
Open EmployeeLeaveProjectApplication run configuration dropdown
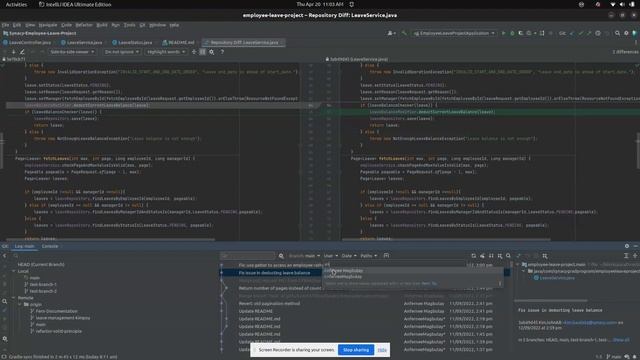454,33
